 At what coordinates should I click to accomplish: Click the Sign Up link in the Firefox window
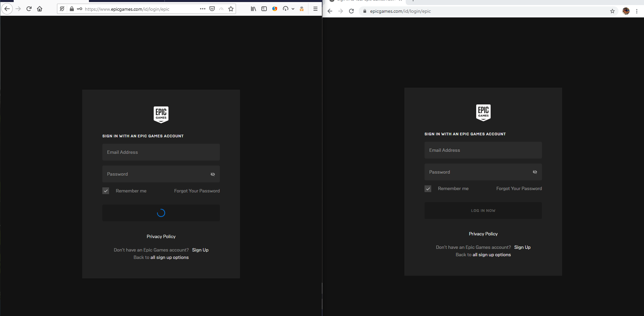(x=200, y=250)
